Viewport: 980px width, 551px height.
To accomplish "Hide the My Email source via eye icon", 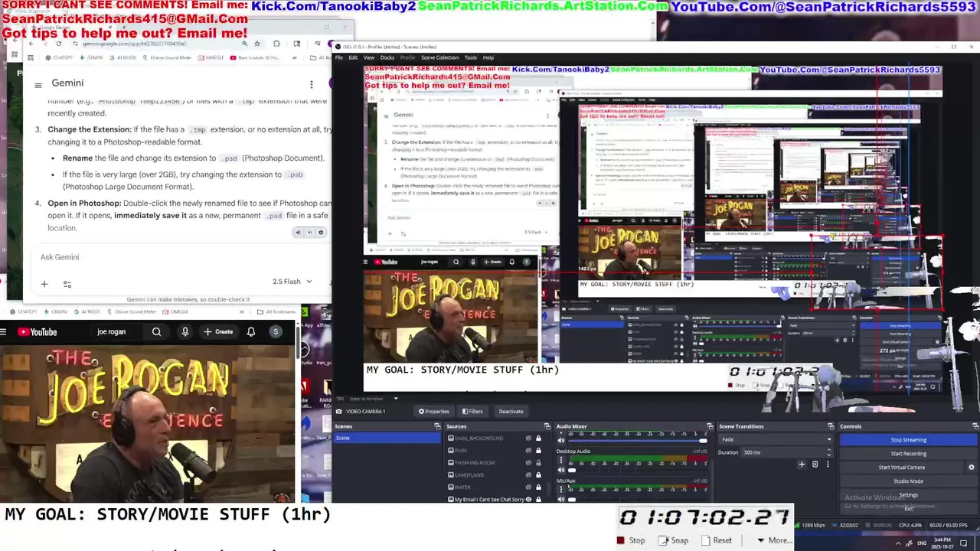I will (528, 500).
